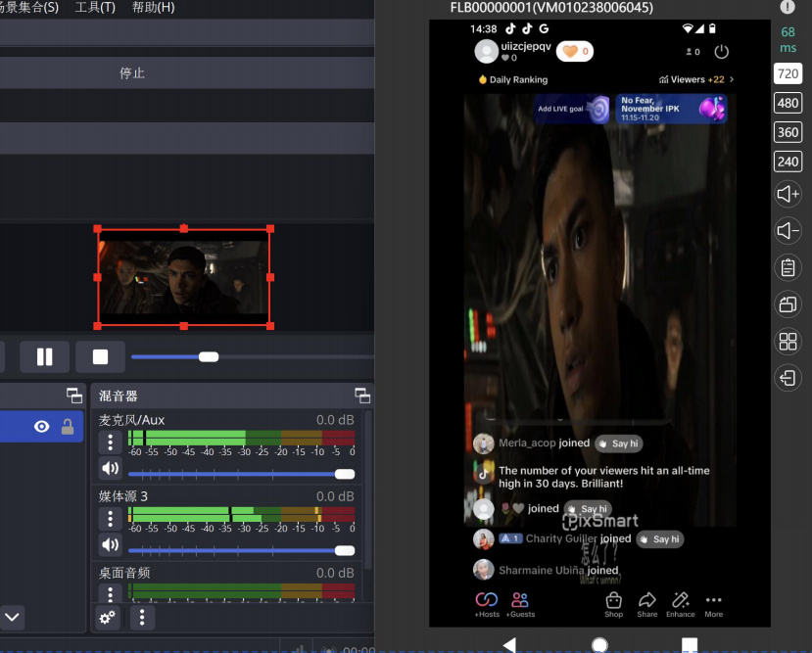Click the 停止 button
This screenshot has width=812, height=653.
132,73
